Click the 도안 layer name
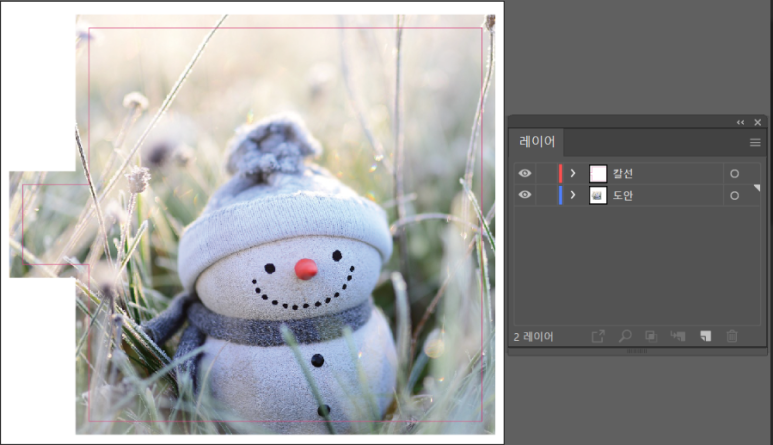The width and height of the screenshot is (773, 445). tap(623, 196)
